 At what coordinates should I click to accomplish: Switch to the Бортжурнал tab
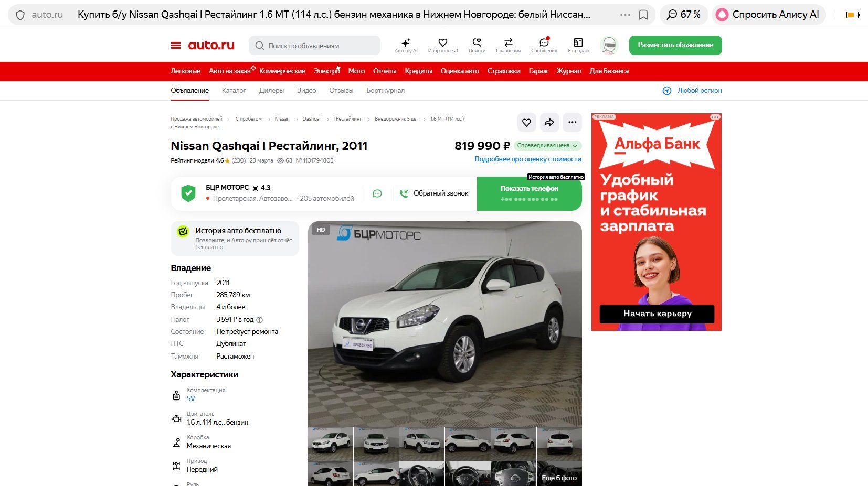[x=385, y=91]
